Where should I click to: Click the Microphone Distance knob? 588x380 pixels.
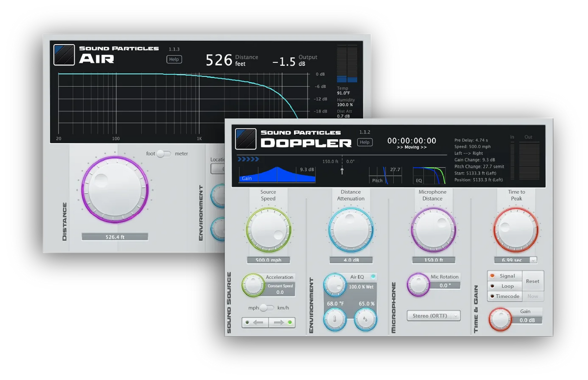coord(433,230)
